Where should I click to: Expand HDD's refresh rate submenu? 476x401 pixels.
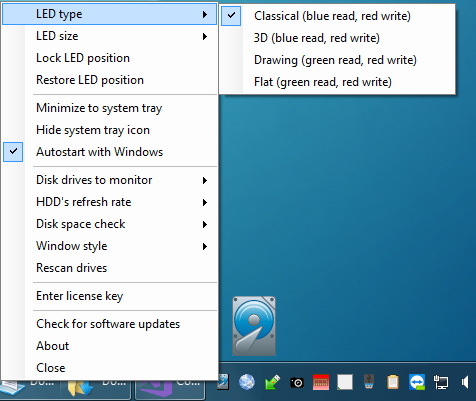coord(109,202)
